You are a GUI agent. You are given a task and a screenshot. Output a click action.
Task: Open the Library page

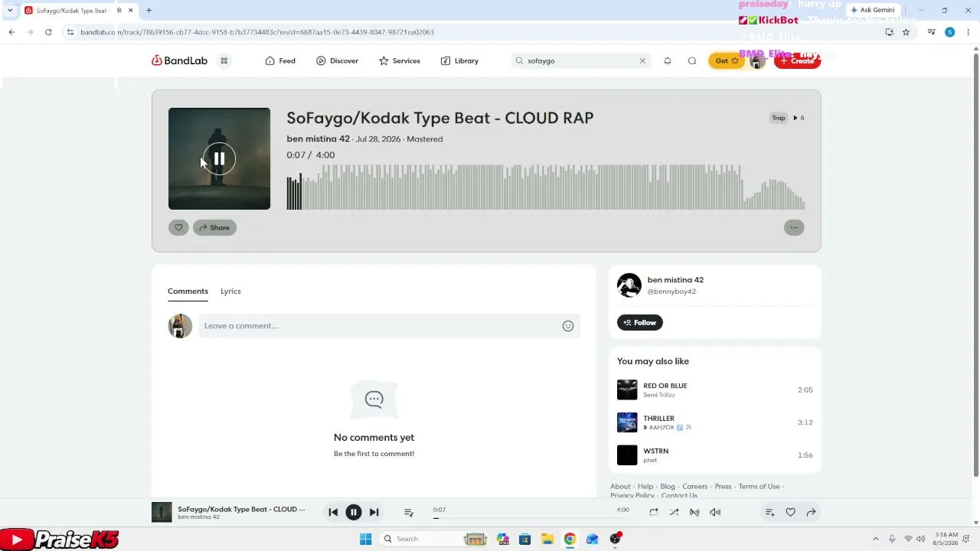459,60
